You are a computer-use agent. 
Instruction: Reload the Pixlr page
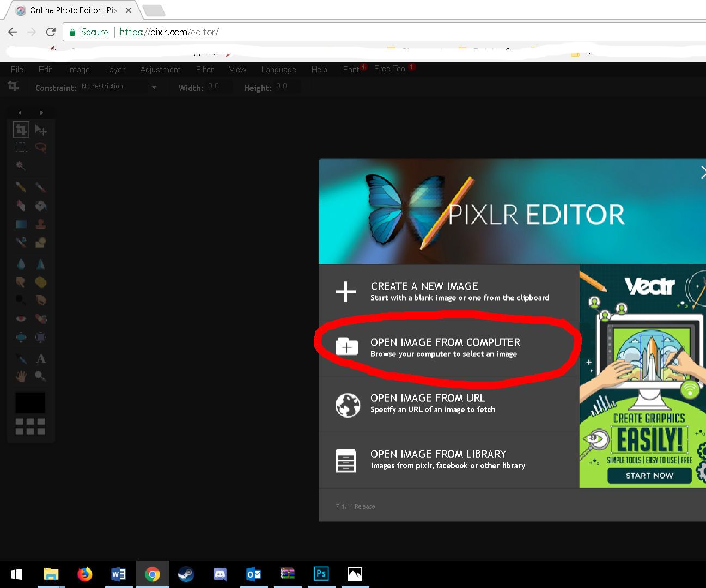[x=51, y=32]
